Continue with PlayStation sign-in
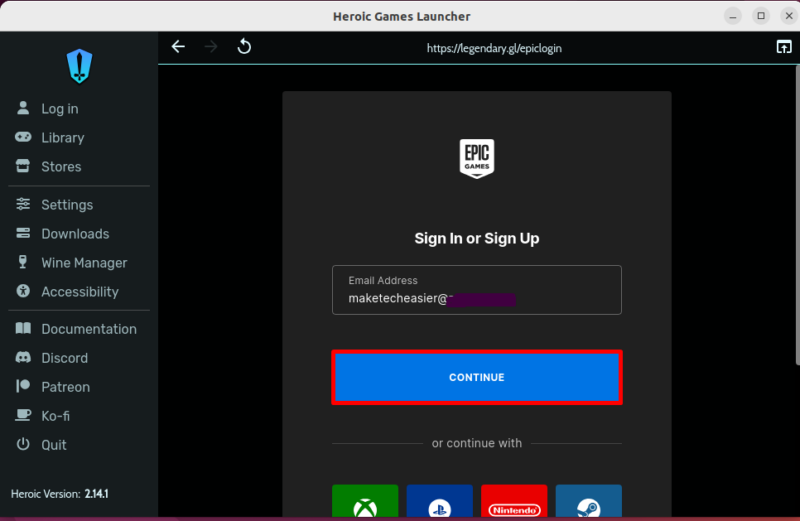 pyautogui.click(x=439, y=501)
